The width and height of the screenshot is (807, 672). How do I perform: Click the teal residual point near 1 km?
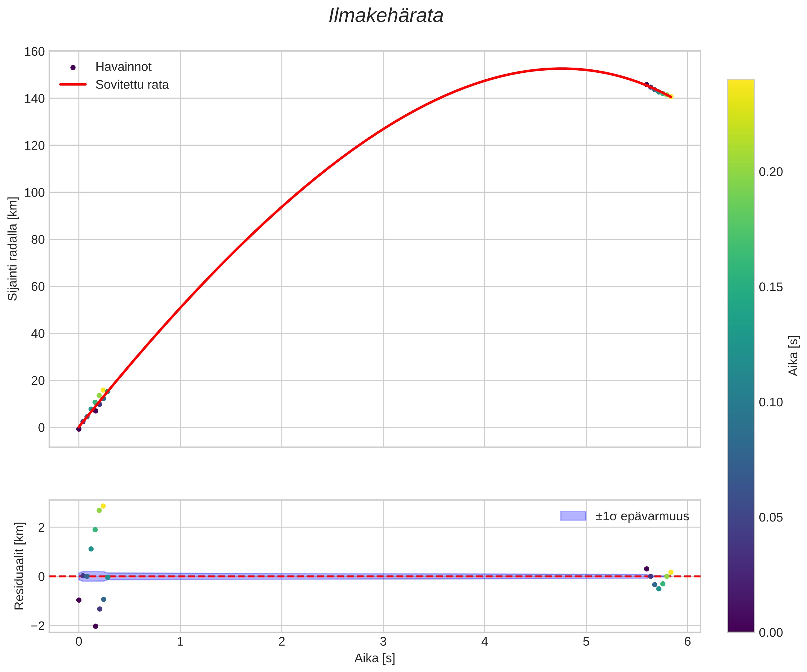[x=91, y=549]
